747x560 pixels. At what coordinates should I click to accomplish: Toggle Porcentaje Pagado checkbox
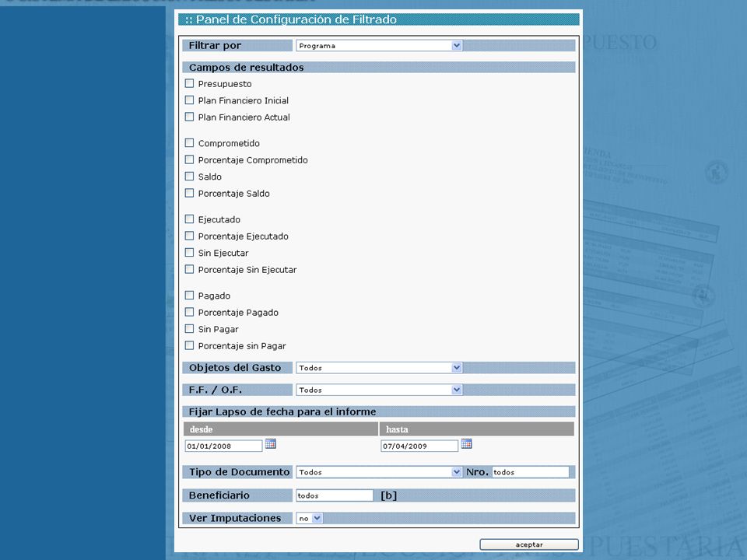[189, 312]
